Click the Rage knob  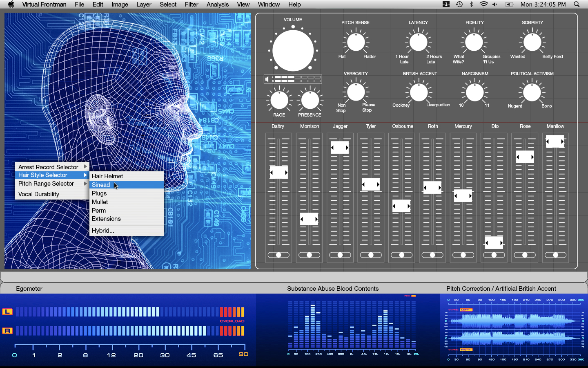[x=279, y=100]
